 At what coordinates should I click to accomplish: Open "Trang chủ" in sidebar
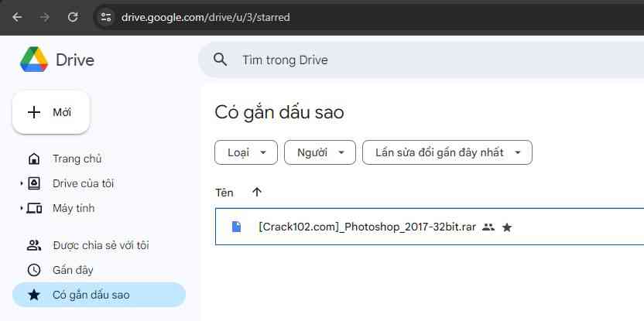77,159
